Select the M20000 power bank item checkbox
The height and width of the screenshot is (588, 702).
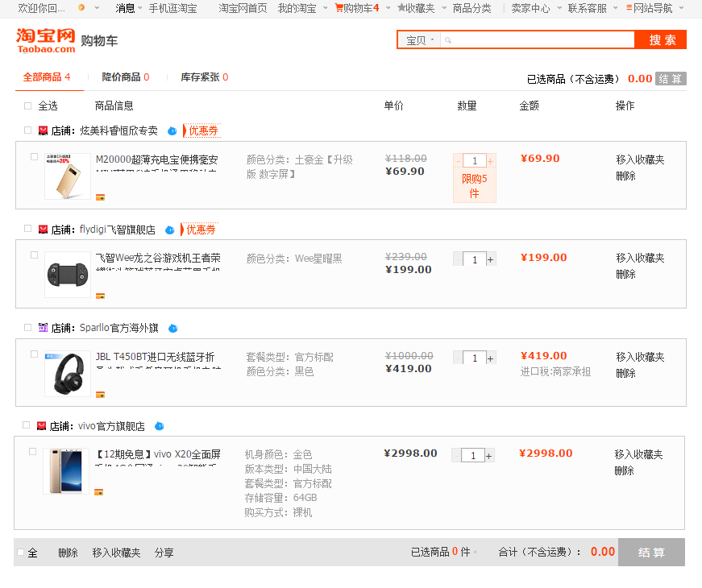(x=34, y=156)
